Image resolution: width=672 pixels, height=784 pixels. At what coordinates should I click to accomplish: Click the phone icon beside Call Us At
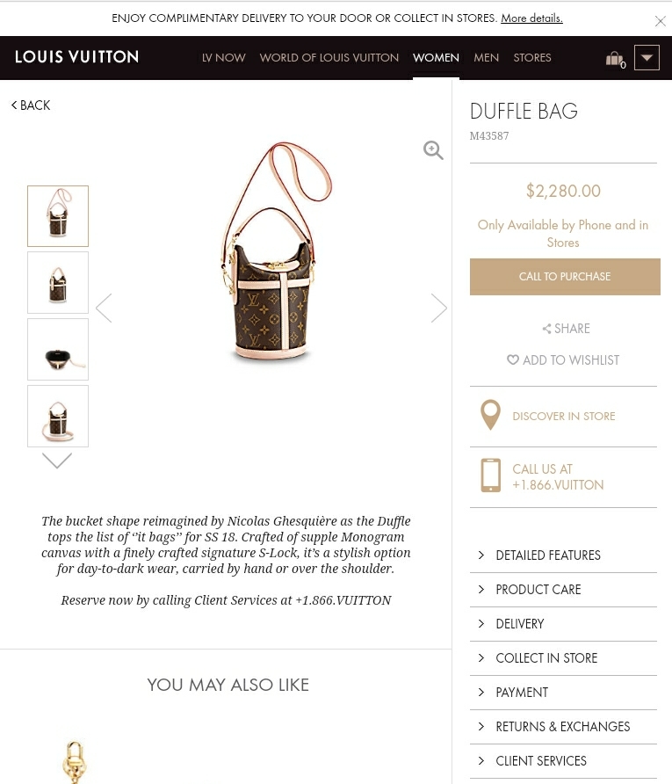[x=491, y=475]
